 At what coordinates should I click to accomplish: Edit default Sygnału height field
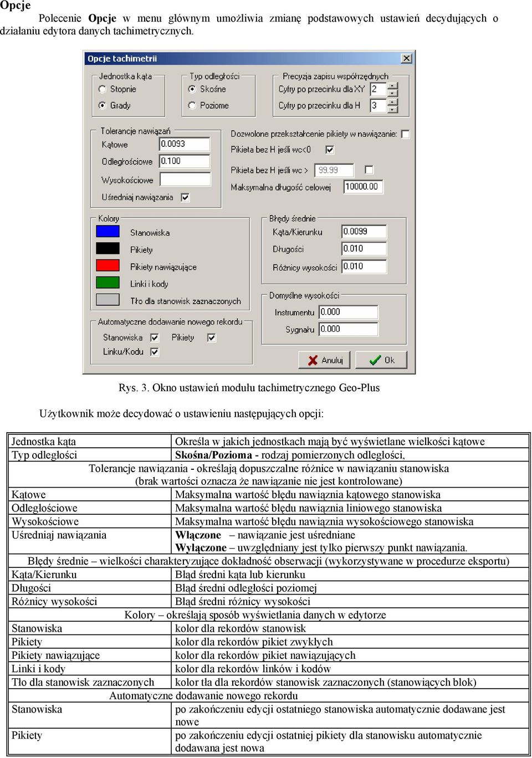coord(349,329)
